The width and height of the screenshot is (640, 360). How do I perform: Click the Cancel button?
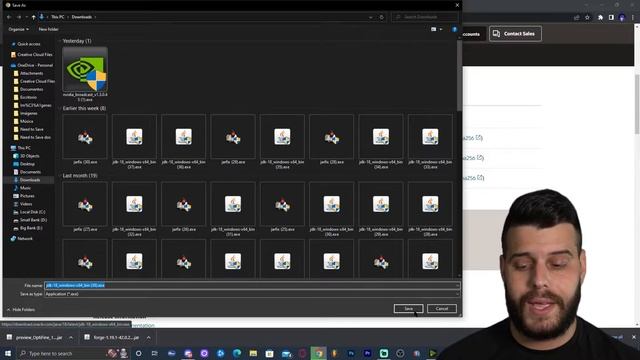coord(442,309)
